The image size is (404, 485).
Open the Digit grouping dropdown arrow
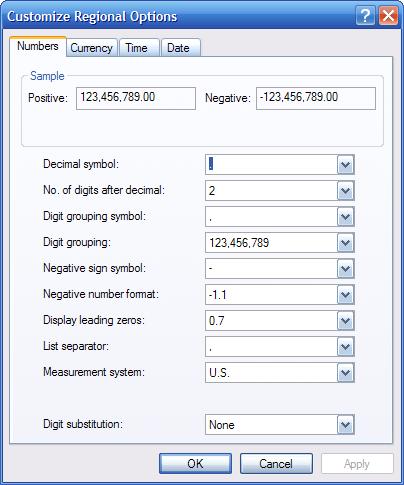pyautogui.click(x=345, y=243)
